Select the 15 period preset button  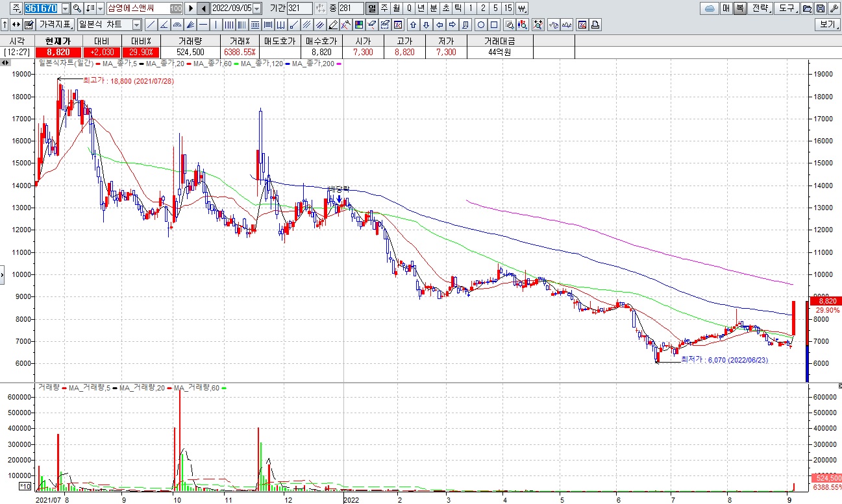[508, 8]
